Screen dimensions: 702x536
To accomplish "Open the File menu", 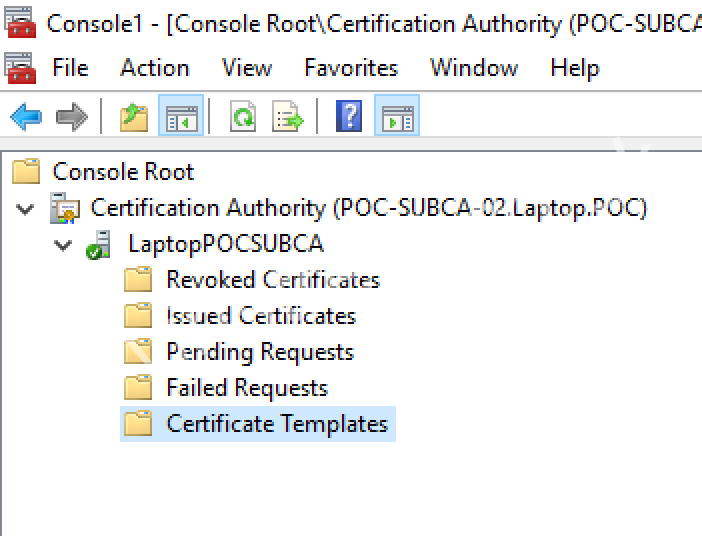I will 70,68.
